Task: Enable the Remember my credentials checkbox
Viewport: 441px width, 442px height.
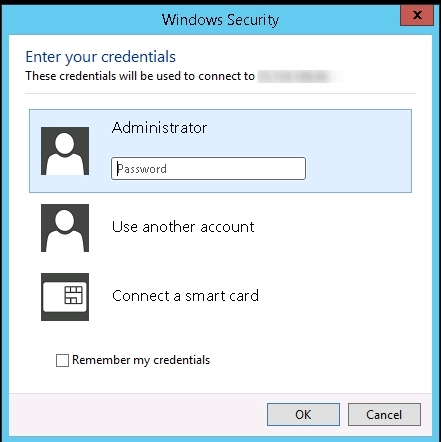Action: pos(62,360)
